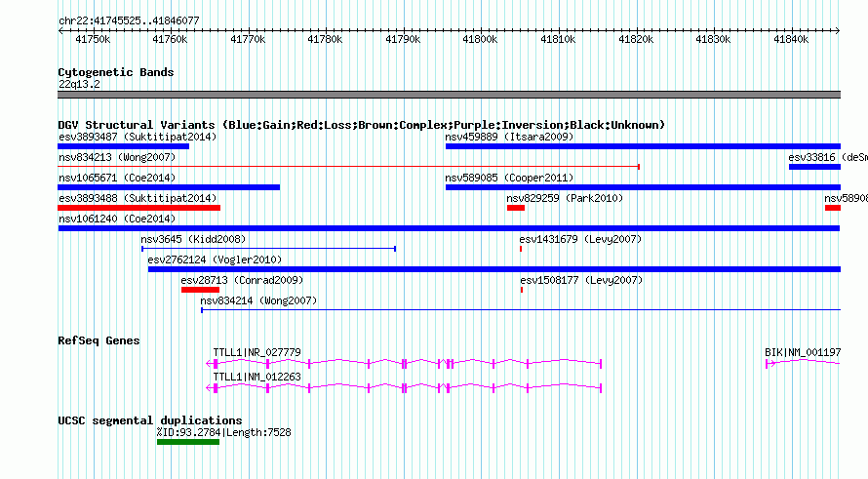Click the nsv834213 (Wong2007) label
Image resolution: width=868 pixels, height=479 pixels.
point(117,157)
